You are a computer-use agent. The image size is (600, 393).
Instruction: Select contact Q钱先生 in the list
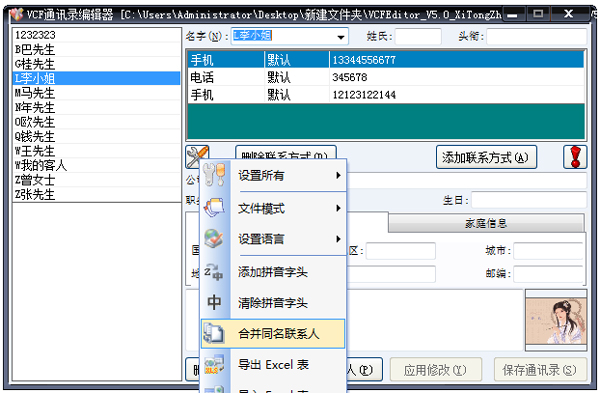coord(96,137)
